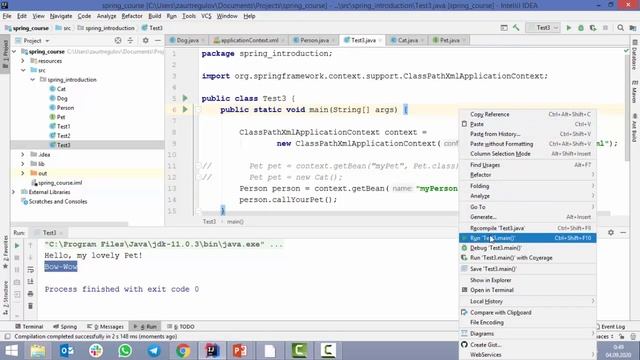This screenshot has height=360, width=640.
Task: Select Run 'Test3.main()' in context menu
Action: (x=528, y=238)
